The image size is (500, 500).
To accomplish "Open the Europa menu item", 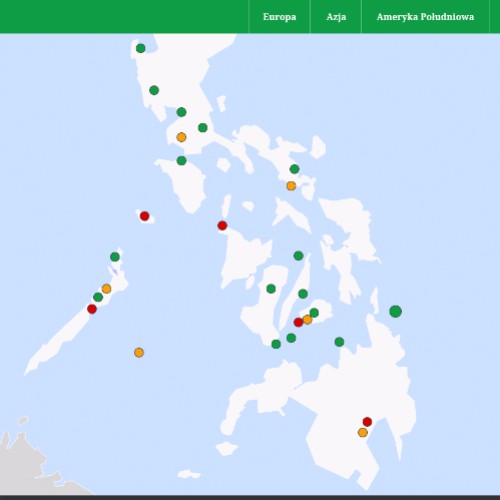I will 279,17.
